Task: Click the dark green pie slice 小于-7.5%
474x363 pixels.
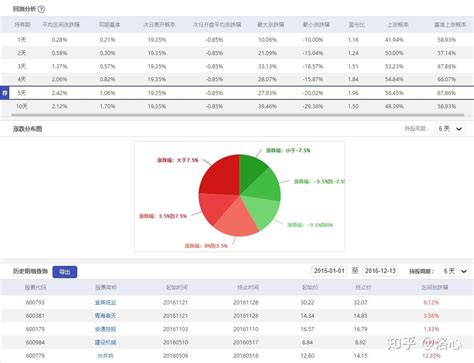Action: tap(251, 170)
